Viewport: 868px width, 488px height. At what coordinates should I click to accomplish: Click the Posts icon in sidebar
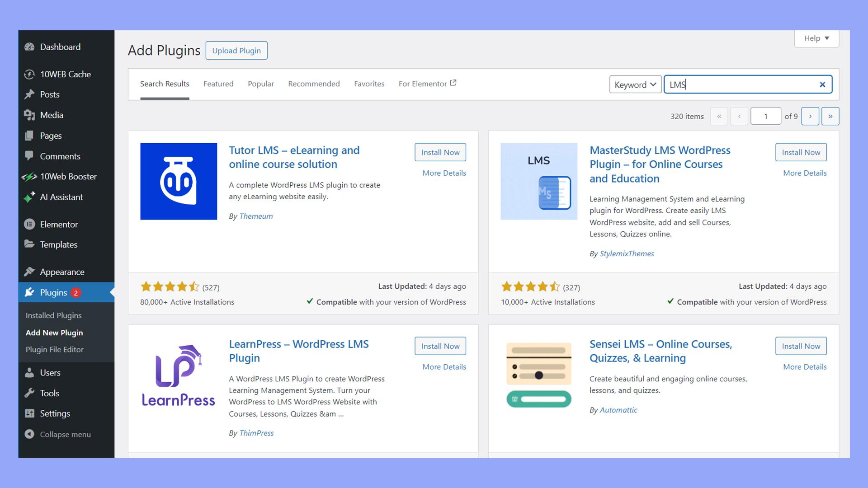30,94
